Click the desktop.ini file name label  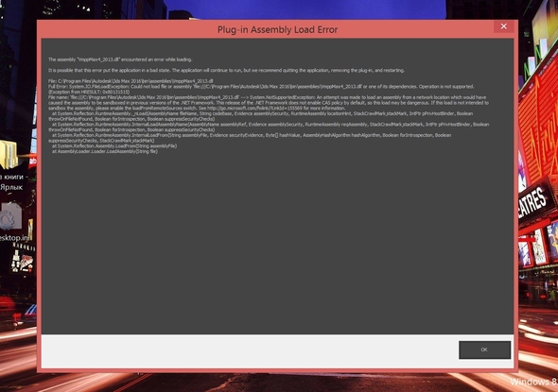pos(14,238)
